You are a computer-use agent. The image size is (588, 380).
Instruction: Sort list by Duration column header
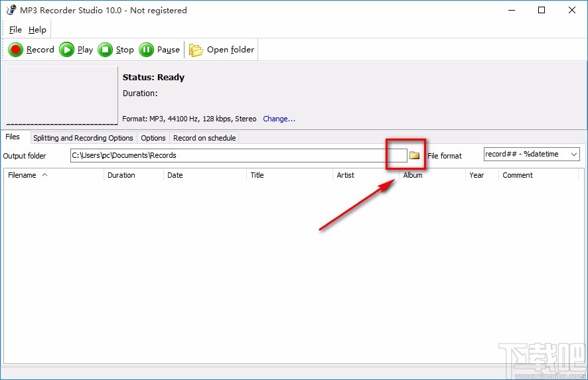(133, 175)
